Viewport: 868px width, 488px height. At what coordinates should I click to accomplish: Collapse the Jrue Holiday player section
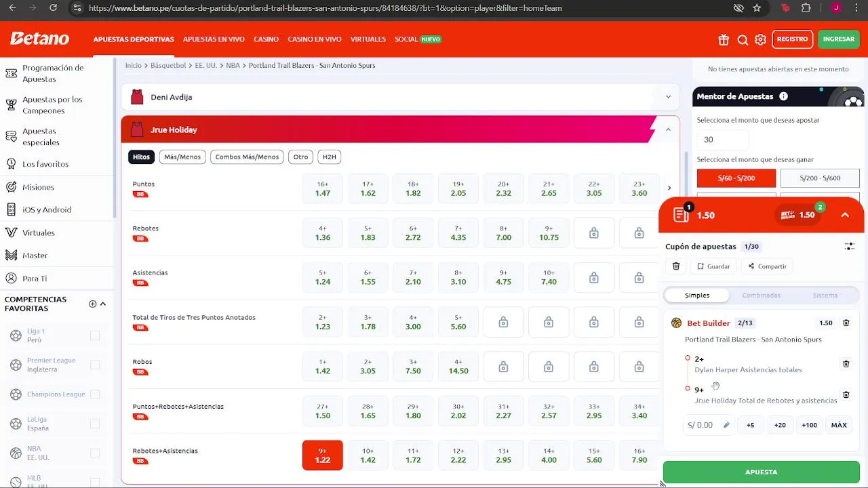click(x=668, y=129)
